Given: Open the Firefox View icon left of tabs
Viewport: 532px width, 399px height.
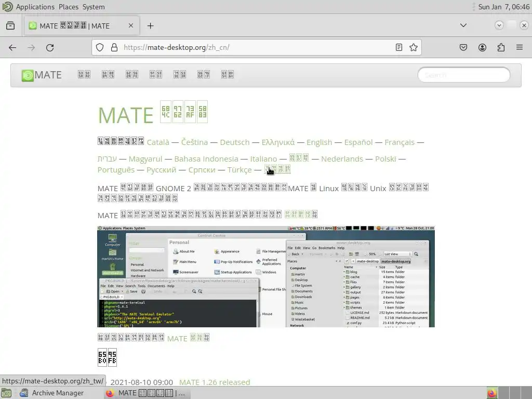Looking at the screenshot, I should [10, 26].
